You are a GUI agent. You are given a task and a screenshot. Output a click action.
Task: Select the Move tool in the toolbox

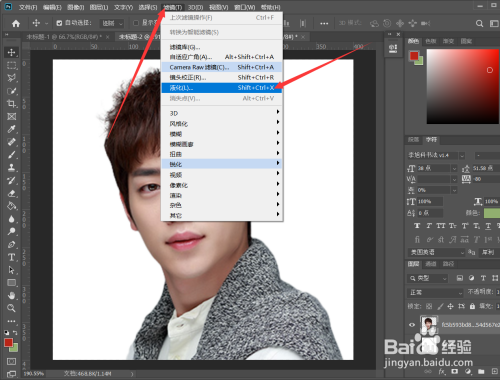(11, 52)
